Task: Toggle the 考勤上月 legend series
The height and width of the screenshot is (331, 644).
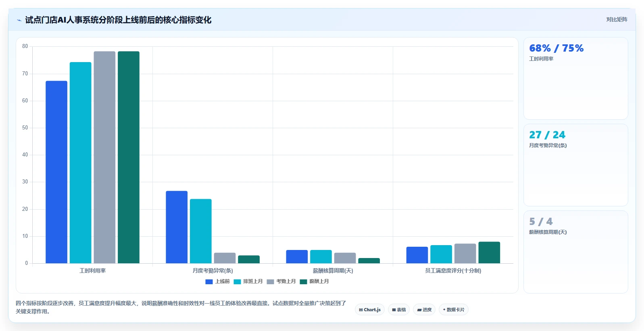Action: (281, 281)
